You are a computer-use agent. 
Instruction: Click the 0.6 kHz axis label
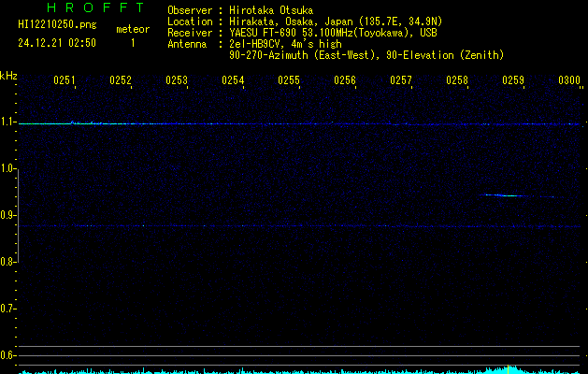point(7,355)
